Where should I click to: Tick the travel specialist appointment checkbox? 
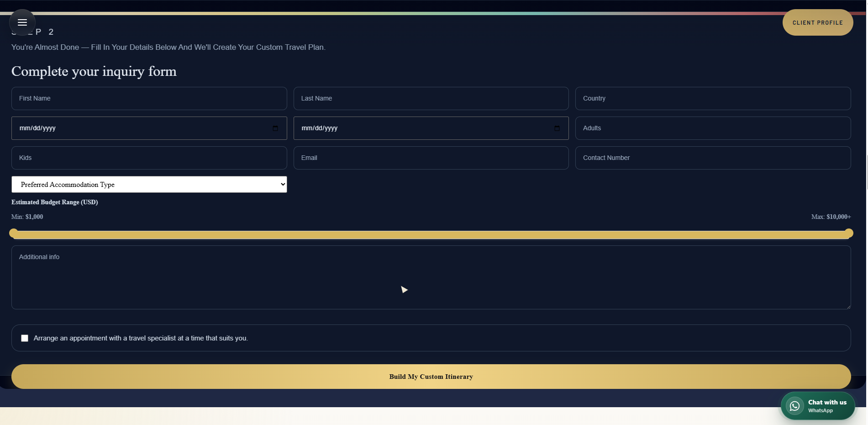25,338
